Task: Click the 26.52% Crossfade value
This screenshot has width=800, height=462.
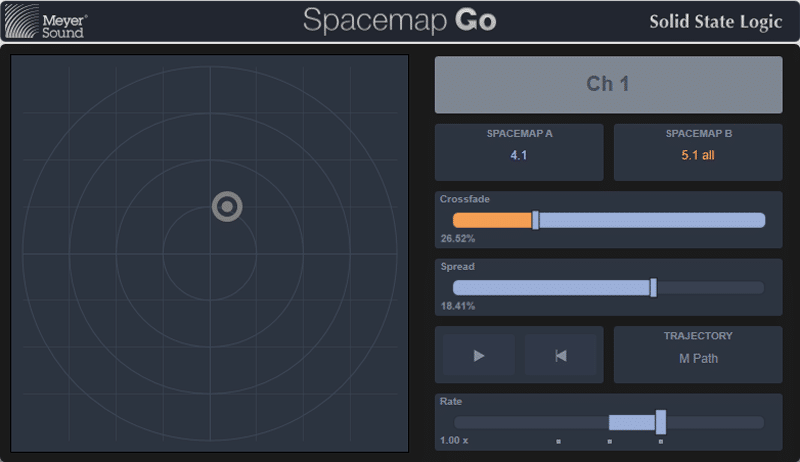Action: tap(457, 239)
